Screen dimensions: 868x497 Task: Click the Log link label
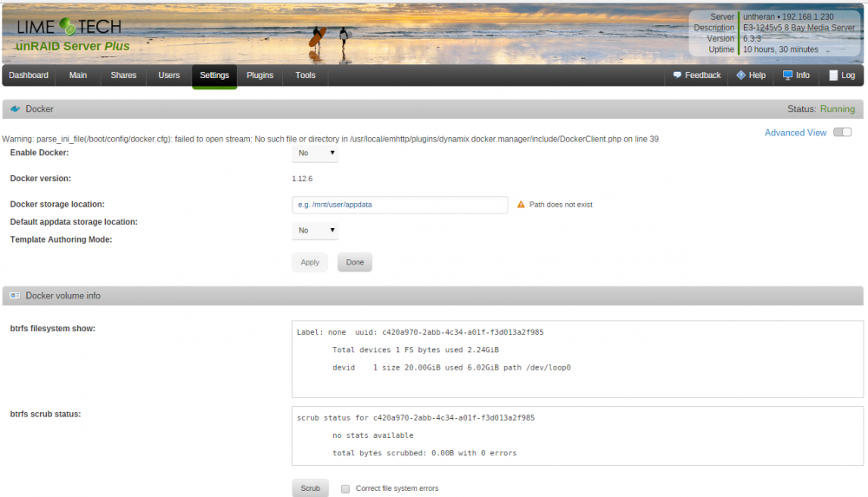pyautogui.click(x=848, y=75)
